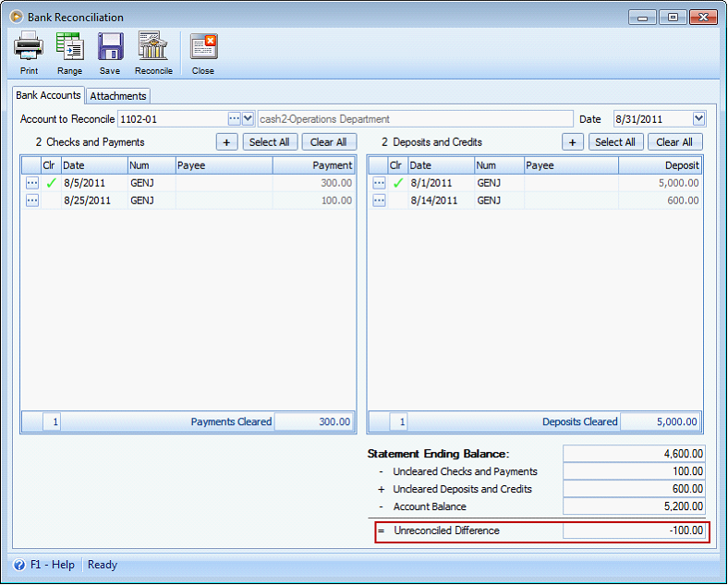Click the Statement Ending Balance field

tap(634, 454)
